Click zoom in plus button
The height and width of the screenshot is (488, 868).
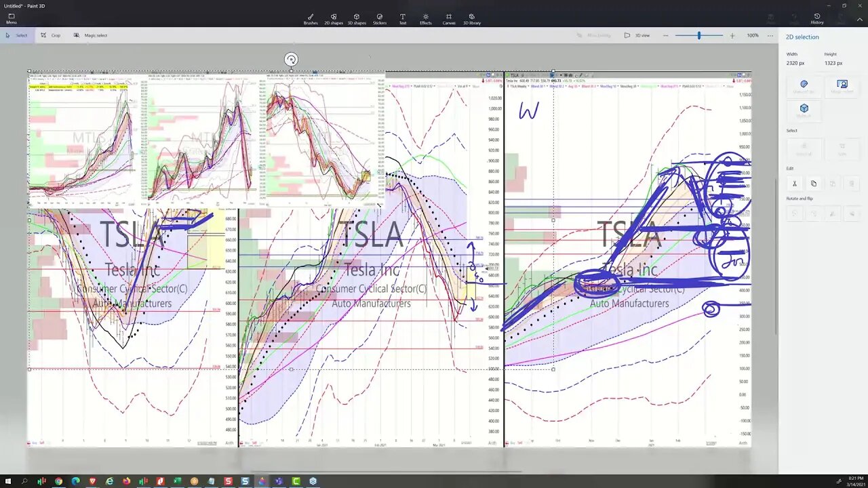[732, 35]
